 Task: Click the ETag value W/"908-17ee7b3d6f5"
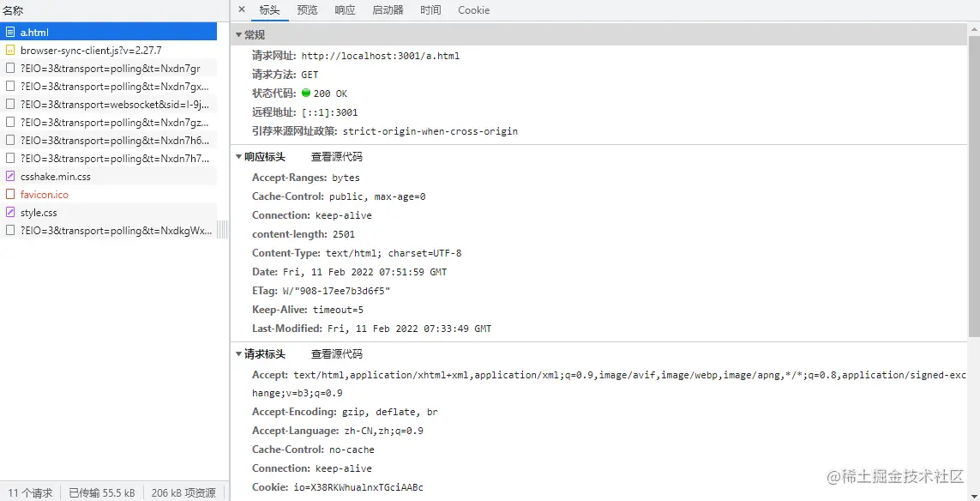336,291
